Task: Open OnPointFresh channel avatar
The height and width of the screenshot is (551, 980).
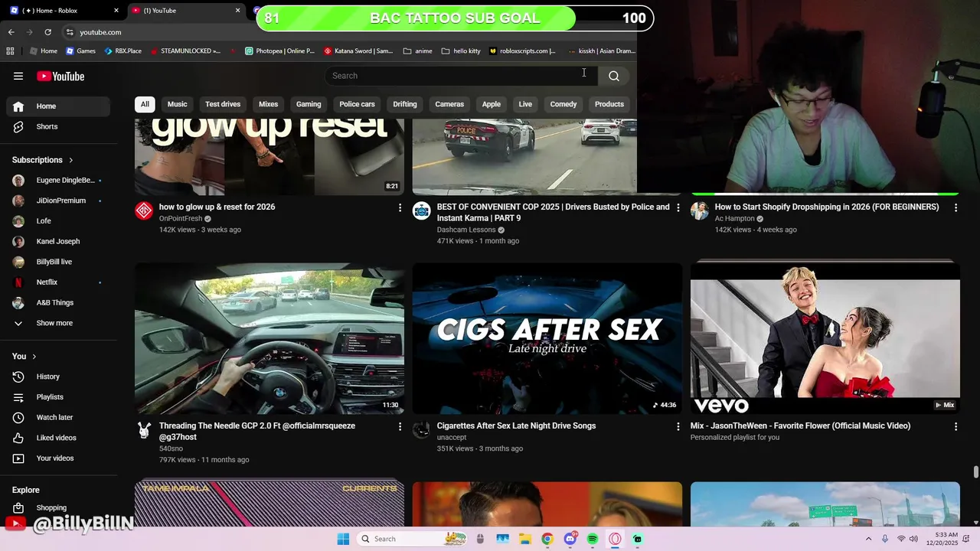Action: pyautogui.click(x=144, y=210)
